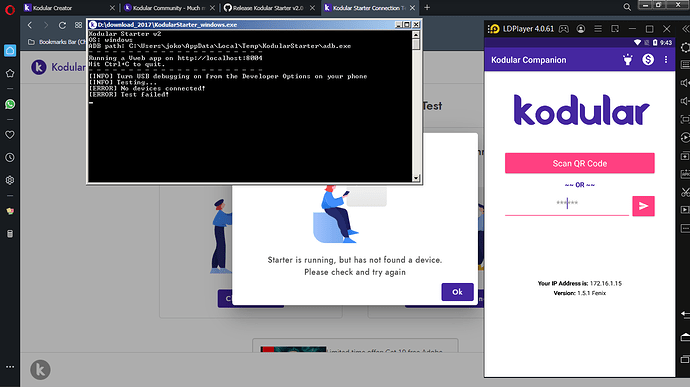Click LDPlayer volume down icon
690x387 pixels.
[x=685, y=101]
